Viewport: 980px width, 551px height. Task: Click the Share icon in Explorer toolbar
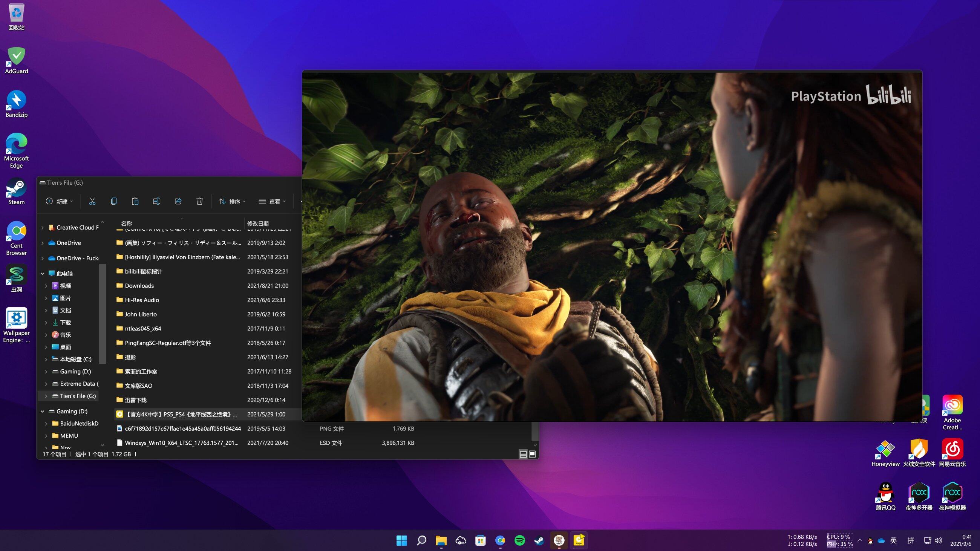point(178,201)
